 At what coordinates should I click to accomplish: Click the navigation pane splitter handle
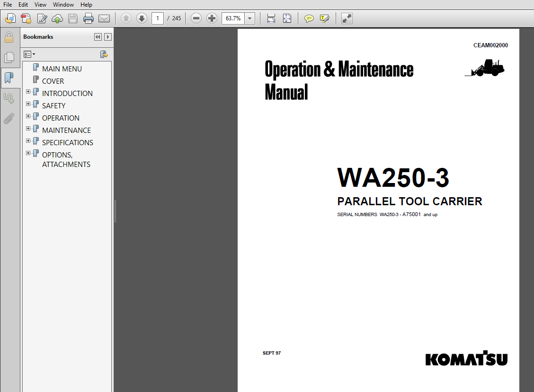pyautogui.click(x=115, y=211)
